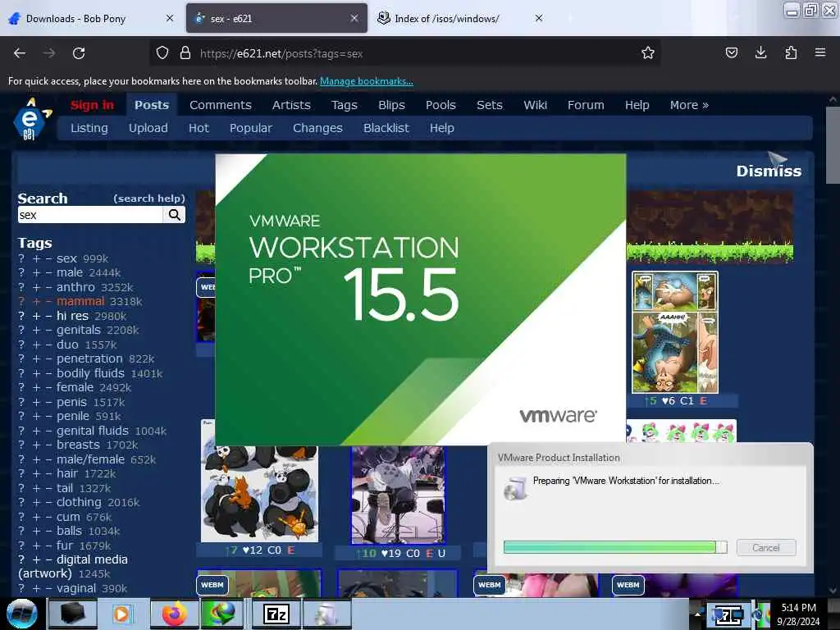840x630 pixels.
Task: Click the VMware installation progress bar
Action: (x=615, y=547)
